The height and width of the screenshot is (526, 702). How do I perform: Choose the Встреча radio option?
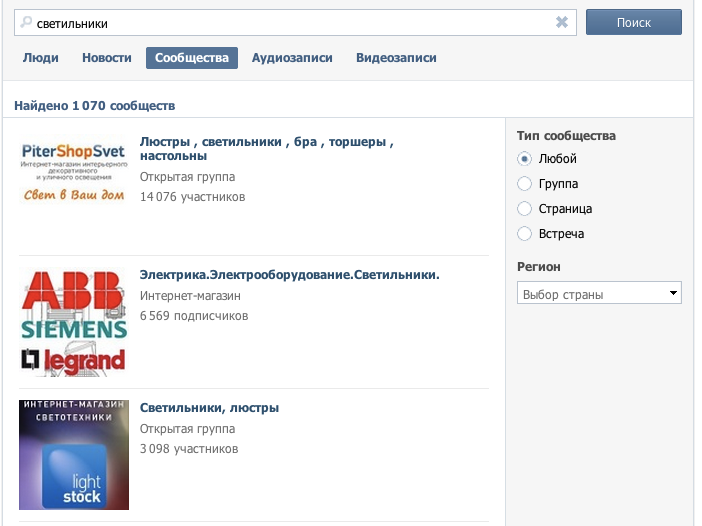tap(524, 234)
